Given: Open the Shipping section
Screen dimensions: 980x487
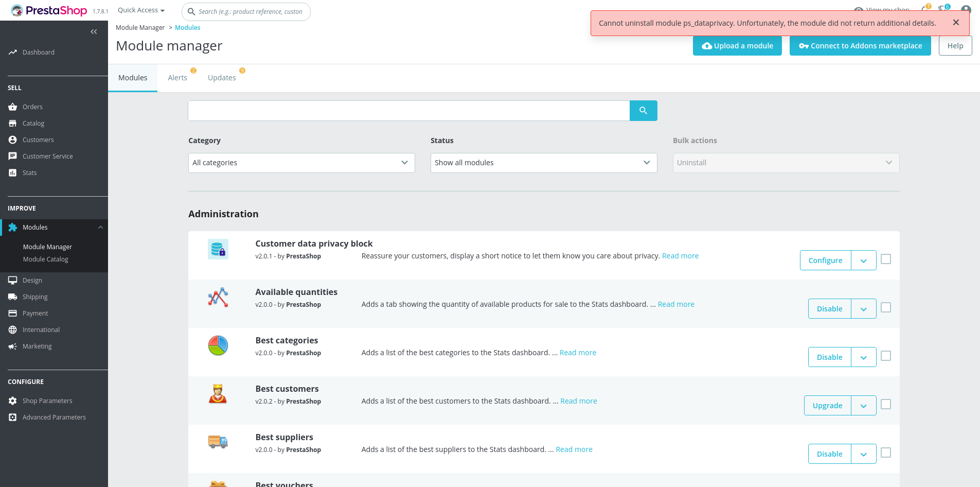Looking at the screenshot, I should pyautogui.click(x=34, y=297).
